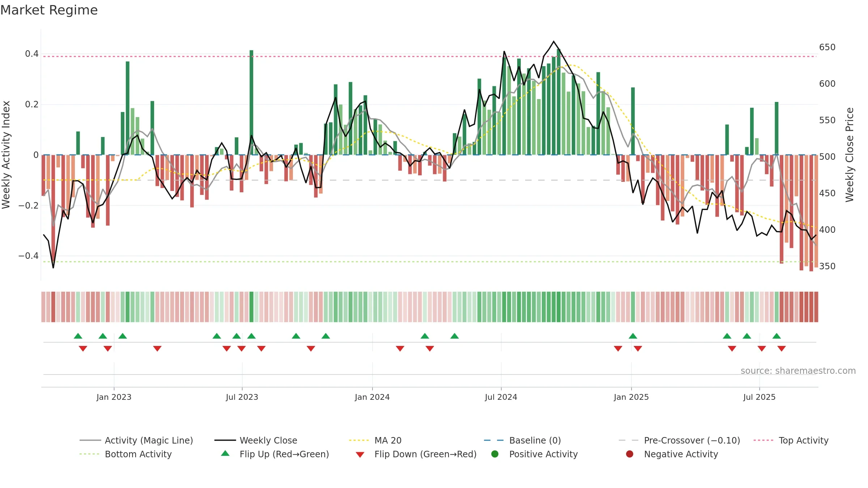Click the Flip Up (Red→Green) legend label
The width and height of the screenshot is (868, 488).
click(x=284, y=454)
